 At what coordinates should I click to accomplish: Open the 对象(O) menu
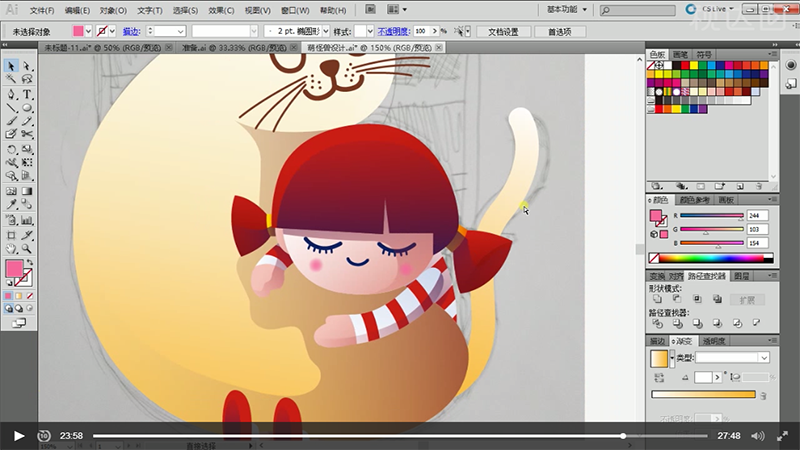pyautogui.click(x=113, y=10)
